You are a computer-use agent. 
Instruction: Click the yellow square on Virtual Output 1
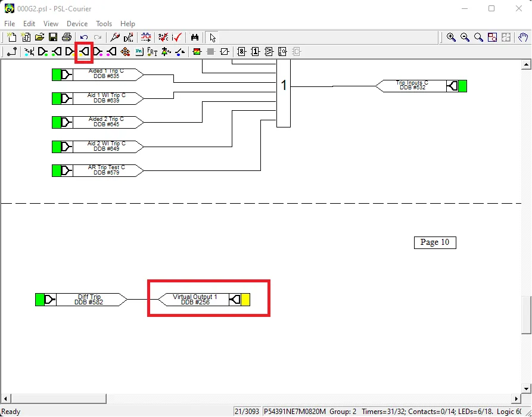245,300
